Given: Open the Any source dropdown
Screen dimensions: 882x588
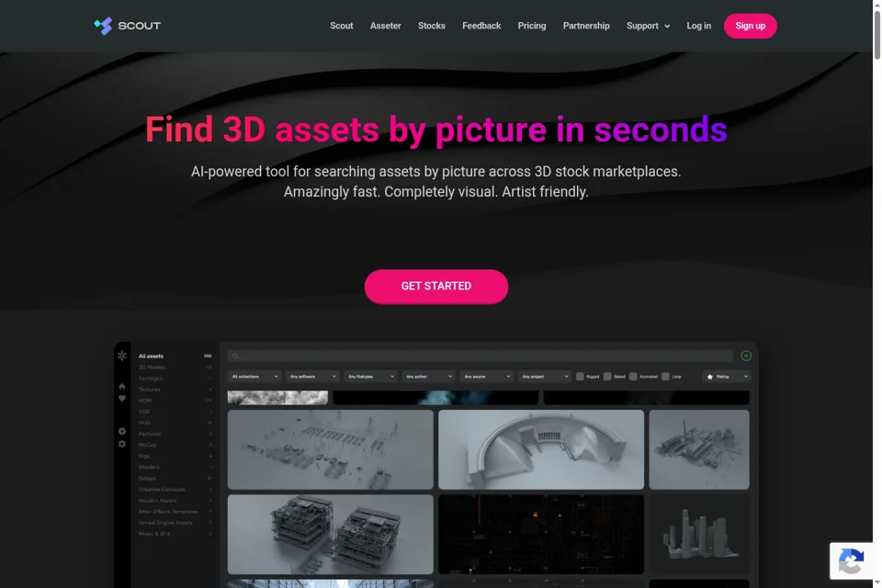Looking at the screenshot, I should (487, 377).
